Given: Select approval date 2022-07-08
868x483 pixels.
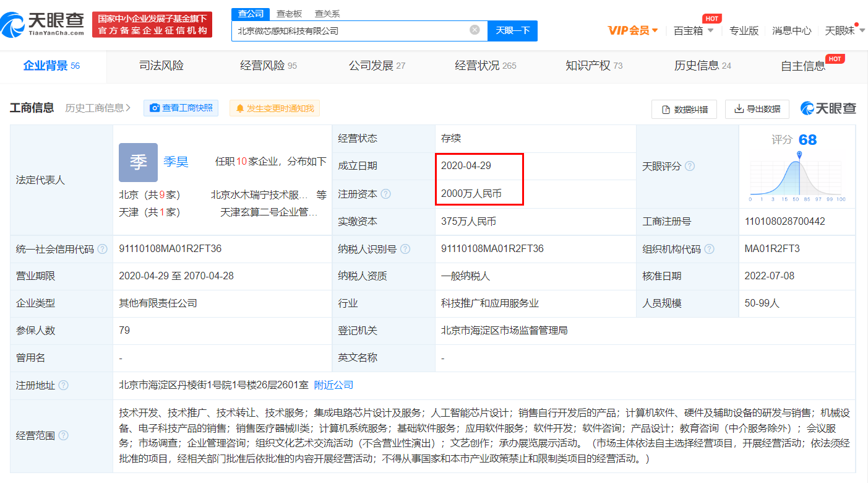Looking at the screenshot, I should [x=770, y=276].
